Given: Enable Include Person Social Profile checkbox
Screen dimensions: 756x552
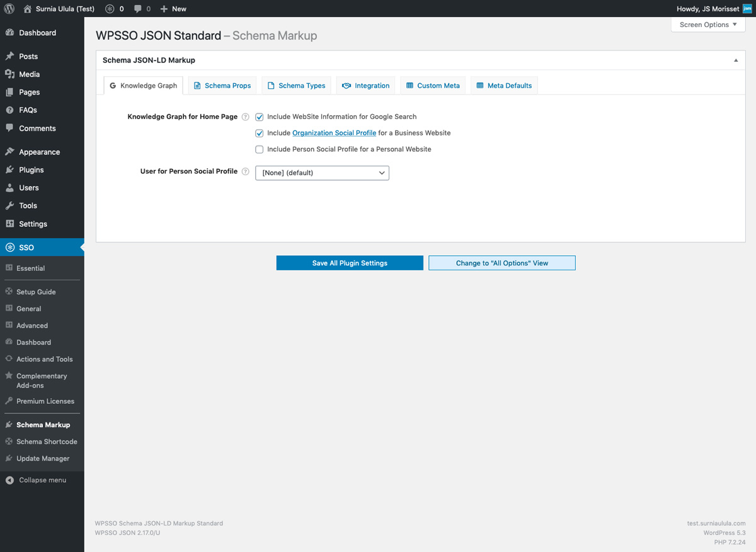Looking at the screenshot, I should coord(259,150).
